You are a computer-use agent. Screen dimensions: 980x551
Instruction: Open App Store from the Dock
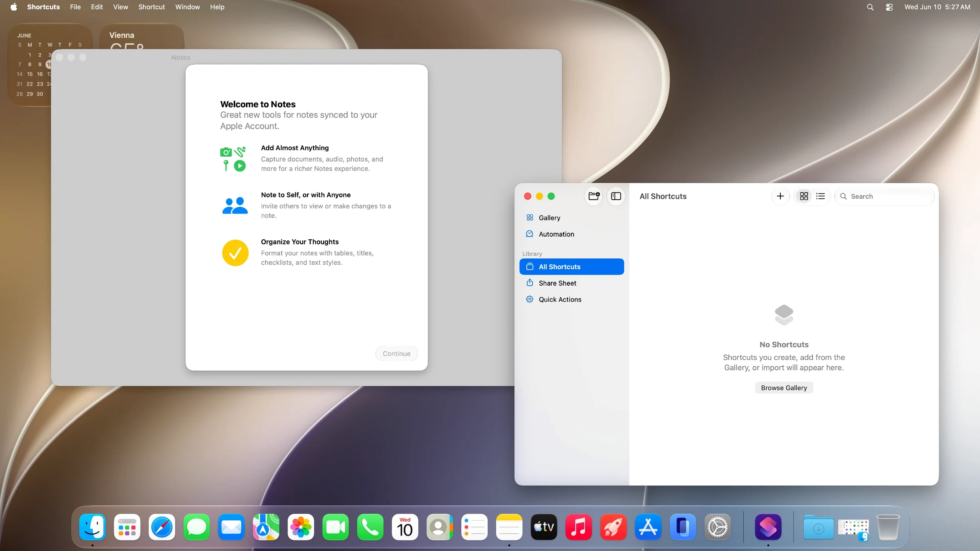(648, 527)
